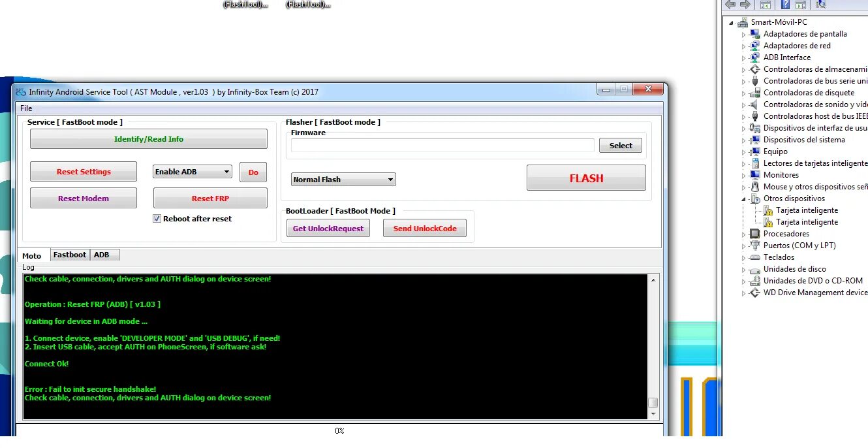Click the ADB Interface device icon
868x448 pixels.
755,57
